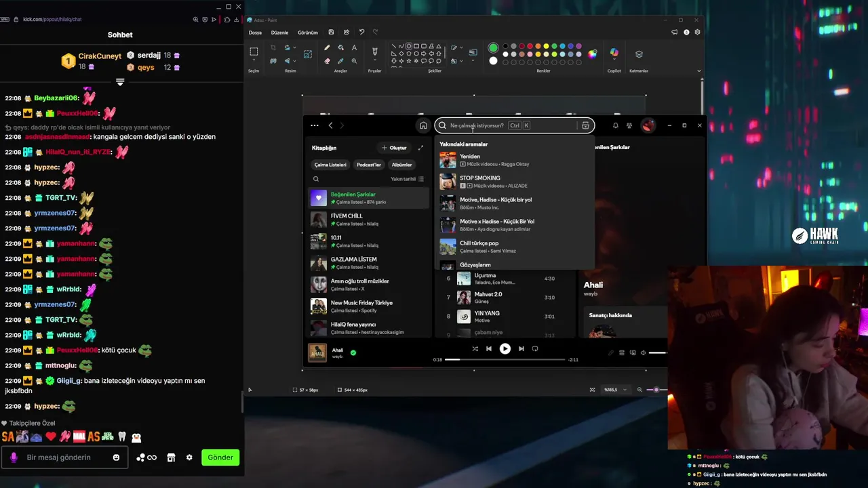Open 'FİVEM CHİLL' playlist in library
This screenshot has height=488, width=868.
coord(369,220)
